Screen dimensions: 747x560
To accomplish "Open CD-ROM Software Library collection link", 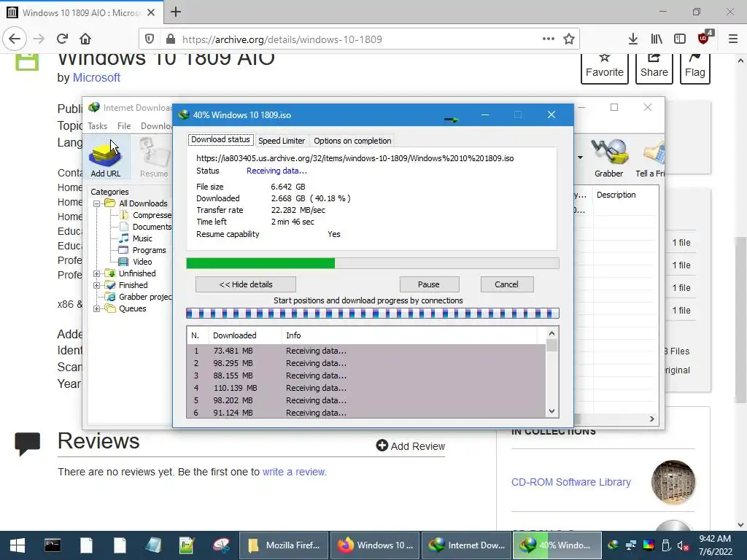I will 570,482.
